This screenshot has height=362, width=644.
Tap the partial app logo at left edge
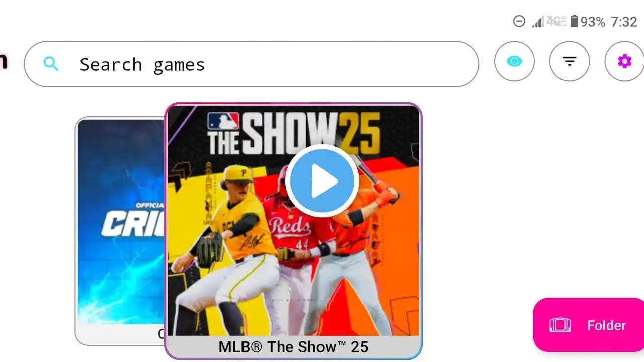[4, 61]
